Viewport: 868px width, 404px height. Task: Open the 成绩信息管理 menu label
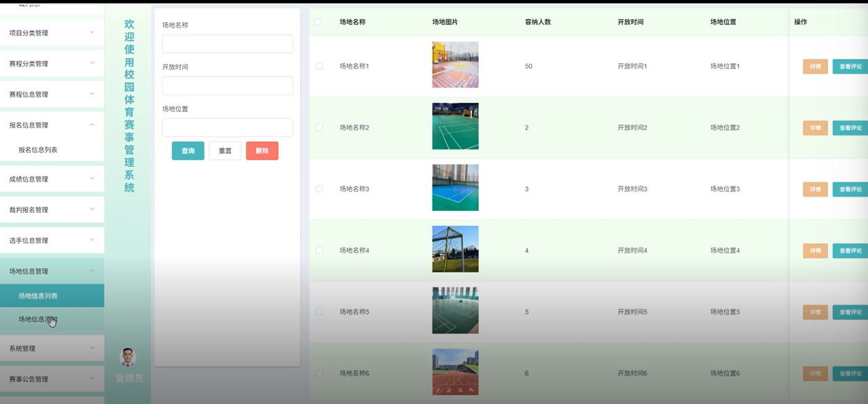pyautogui.click(x=28, y=179)
